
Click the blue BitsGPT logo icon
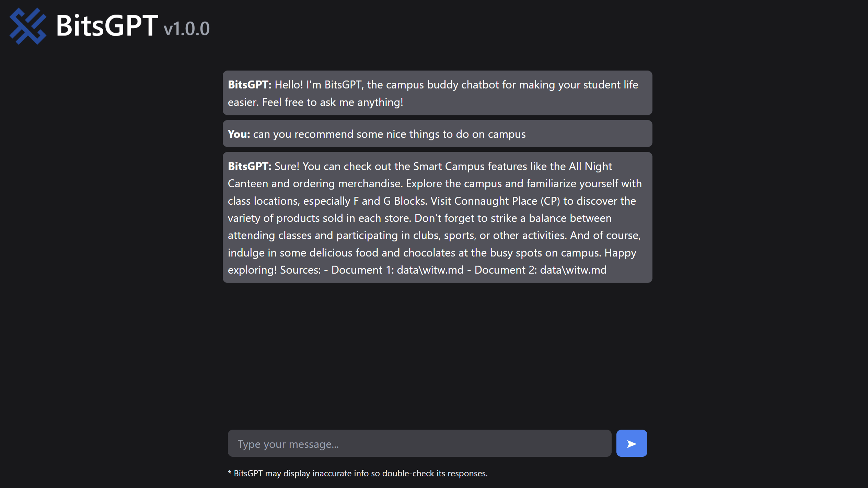[28, 26]
